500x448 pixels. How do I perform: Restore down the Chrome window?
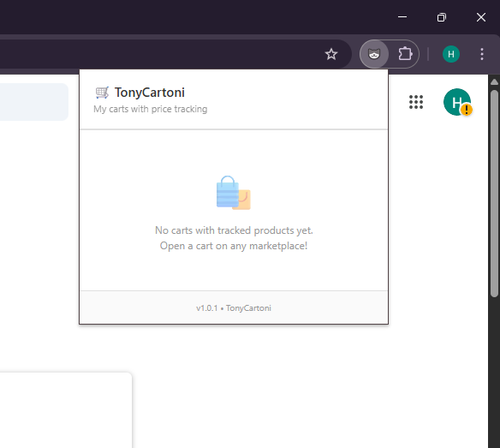pos(441,17)
